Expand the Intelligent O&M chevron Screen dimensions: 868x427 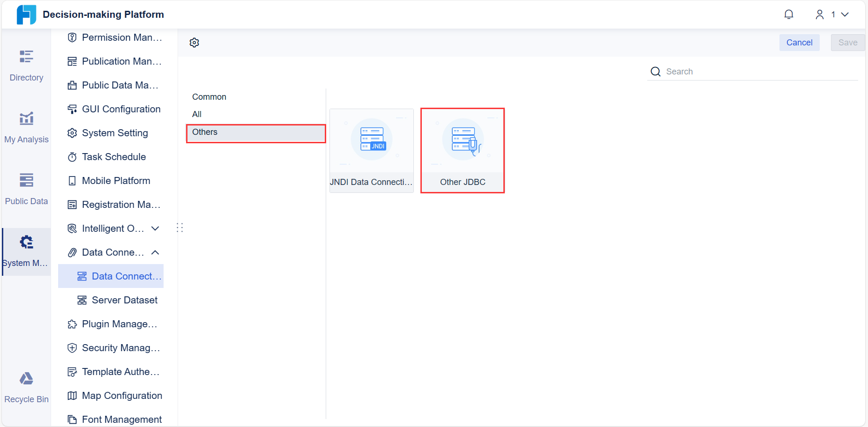click(155, 228)
